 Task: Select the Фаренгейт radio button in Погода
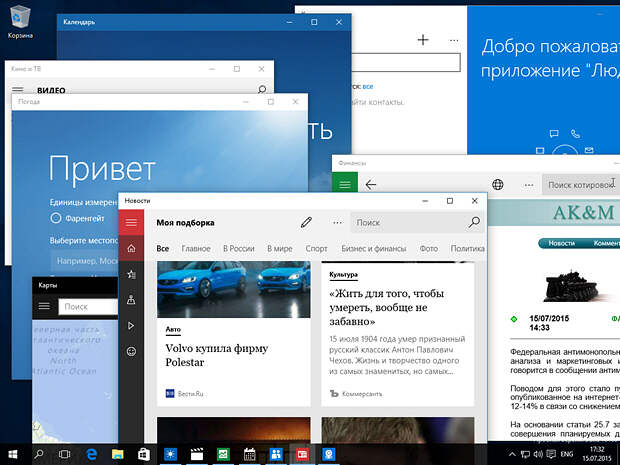56,218
